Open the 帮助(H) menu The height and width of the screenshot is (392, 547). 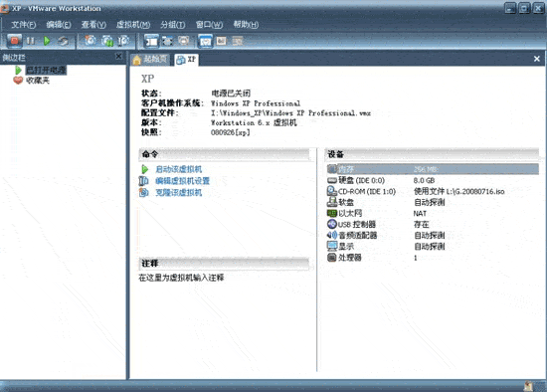pos(246,25)
